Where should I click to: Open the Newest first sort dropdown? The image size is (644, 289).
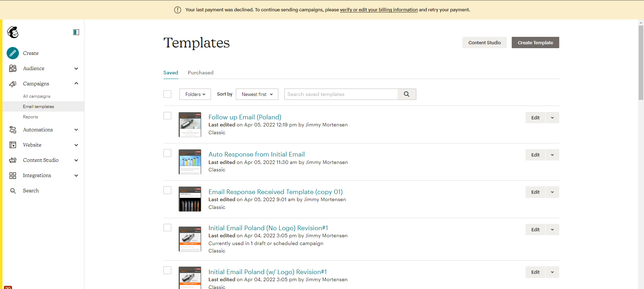(x=257, y=94)
